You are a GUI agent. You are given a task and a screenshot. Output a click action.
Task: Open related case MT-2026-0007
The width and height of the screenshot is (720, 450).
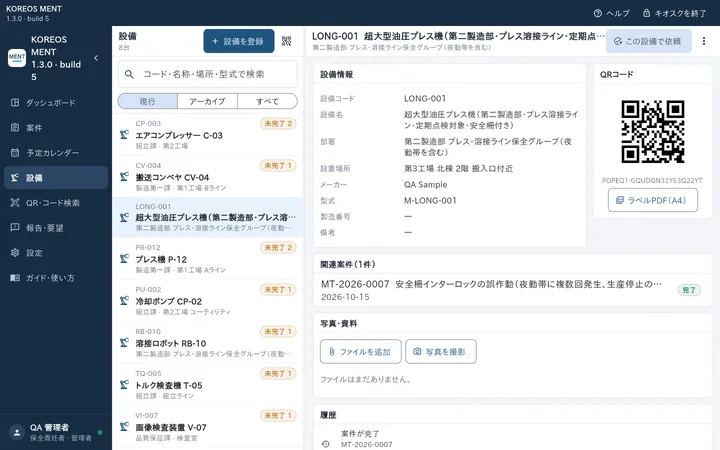[x=512, y=290]
